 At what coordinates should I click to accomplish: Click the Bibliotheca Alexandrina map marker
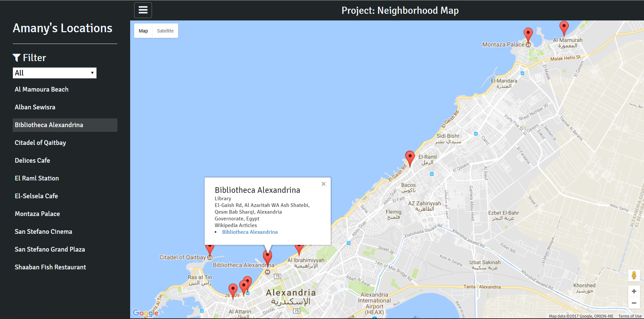click(x=267, y=259)
